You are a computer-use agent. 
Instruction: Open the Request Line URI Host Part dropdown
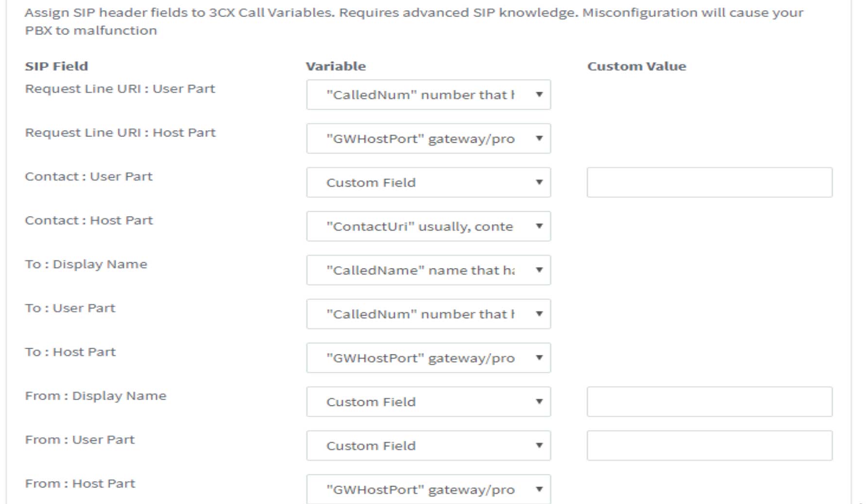428,138
